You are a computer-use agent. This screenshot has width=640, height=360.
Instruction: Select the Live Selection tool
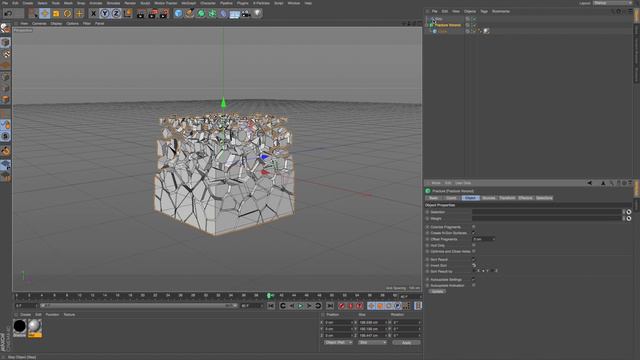pyautogui.click(x=33, y=13)
